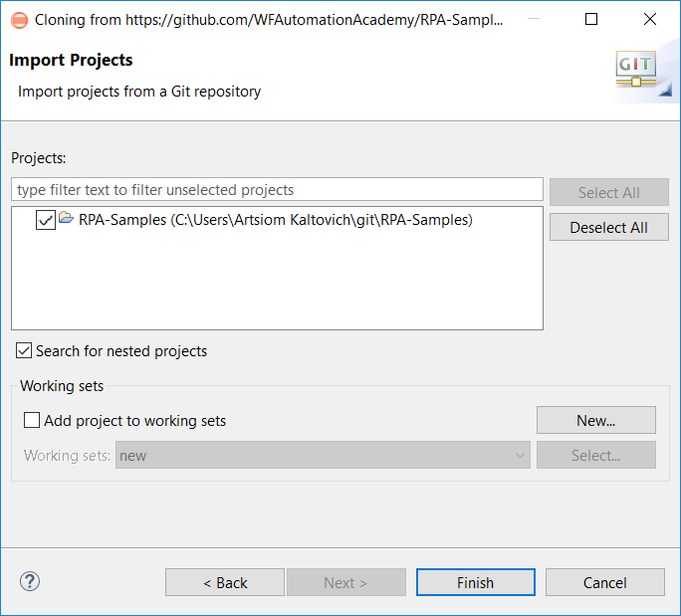
Task: Click the Deselect All button
Action: coord(609,227)
